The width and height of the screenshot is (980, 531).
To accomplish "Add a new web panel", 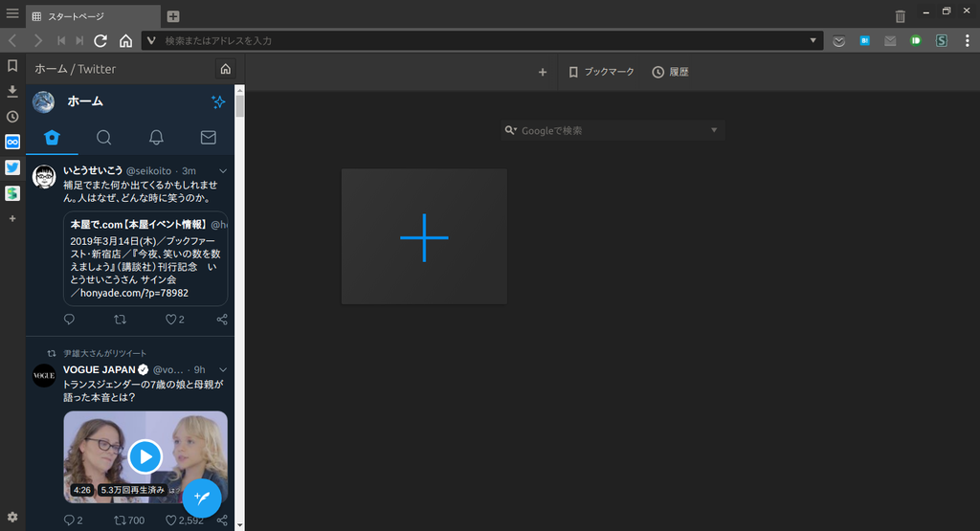I will 12,219.
